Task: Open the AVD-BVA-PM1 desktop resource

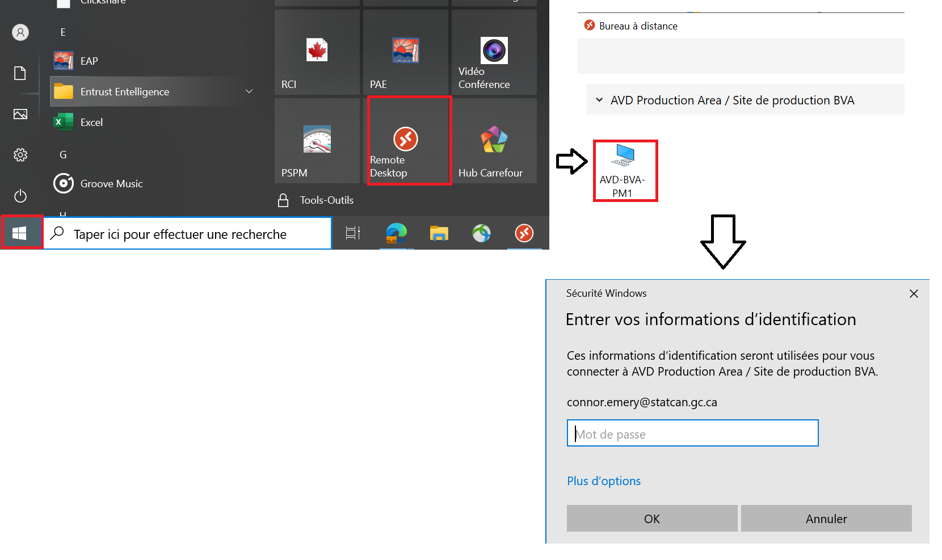Action: 625,171
